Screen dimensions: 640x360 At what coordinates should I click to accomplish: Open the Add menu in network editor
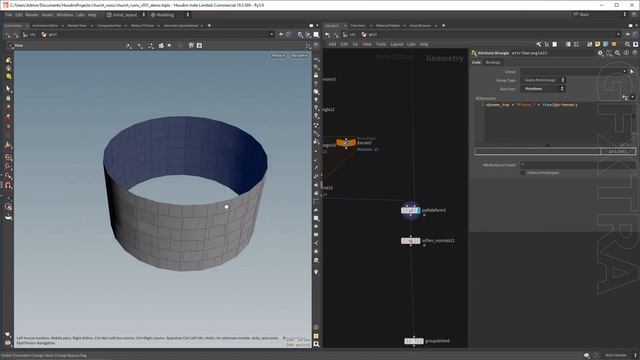click(332, 44)
